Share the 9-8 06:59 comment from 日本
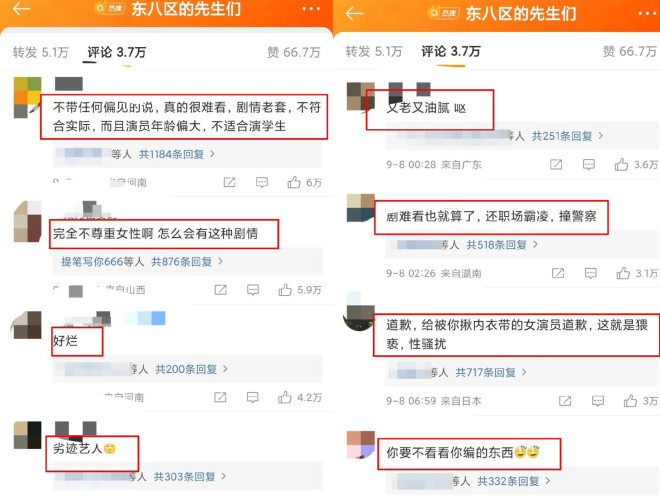 565,401
